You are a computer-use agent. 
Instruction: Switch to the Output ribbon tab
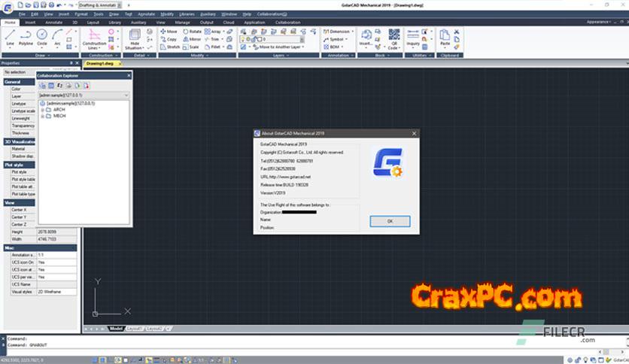coord(207,23)
